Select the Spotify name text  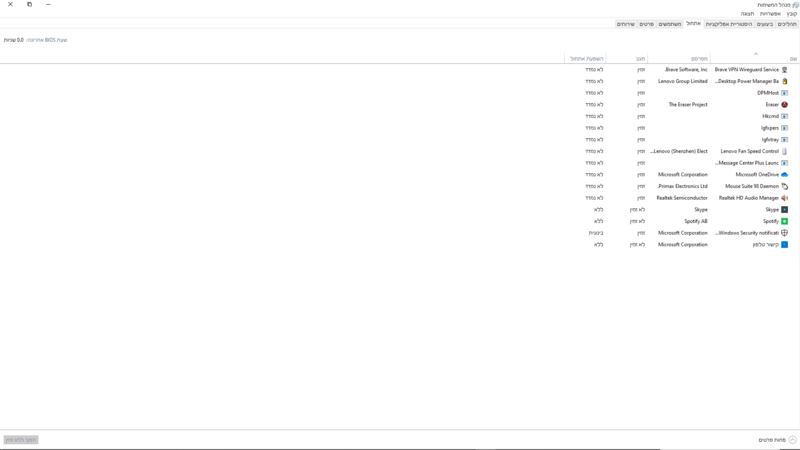pos(771,221)
